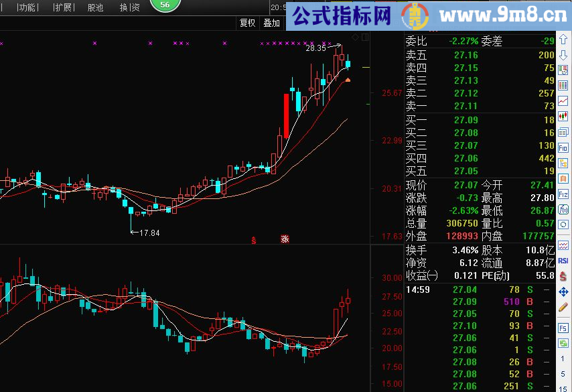The height and width of the screenshot is (392, 572).
Task: Select the pencil drawing tool
Action: pyautogui.click(x=563, y=308)
